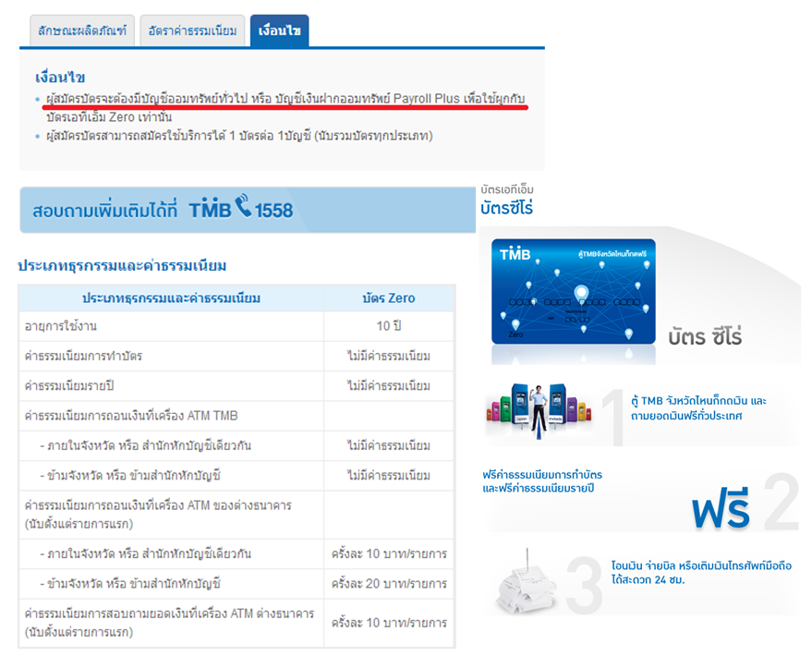Click text โอนเงิน จ่ายบิล หรือเติมเงินโทรศัพท์มือถือ
The height and width of the screenshot is (656, 812).
[701, 565]
